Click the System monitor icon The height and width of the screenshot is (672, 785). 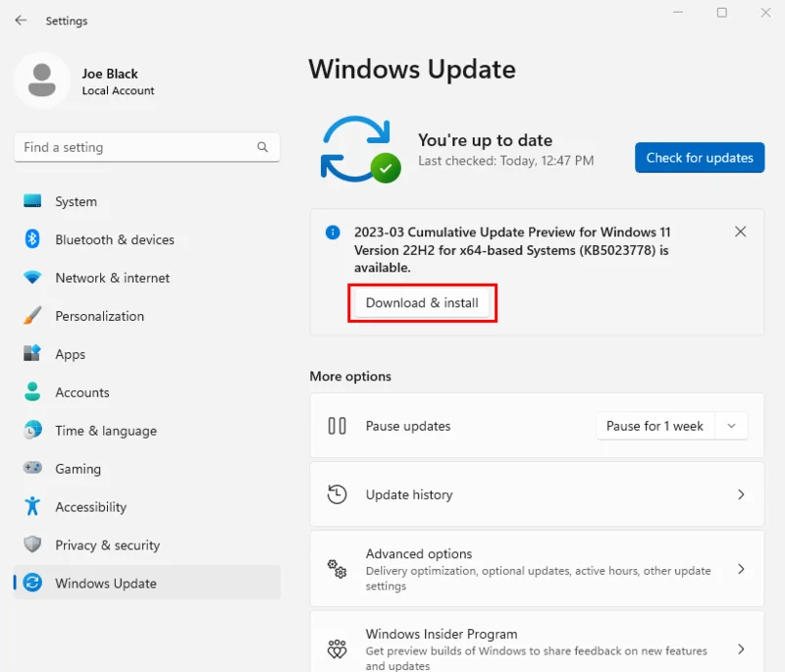(x=32, y=201)
